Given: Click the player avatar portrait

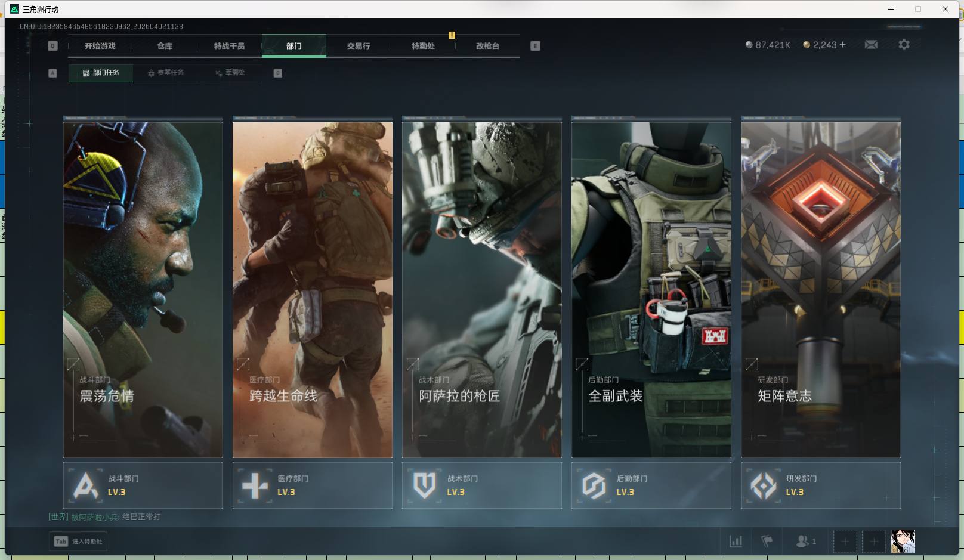Looking at the screenshot, I should pos(903,542).
